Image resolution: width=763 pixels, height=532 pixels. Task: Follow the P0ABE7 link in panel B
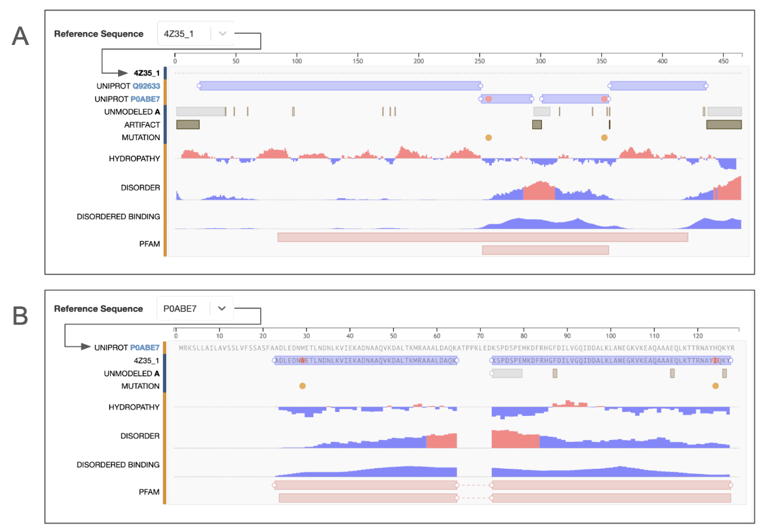pos(145,347)
